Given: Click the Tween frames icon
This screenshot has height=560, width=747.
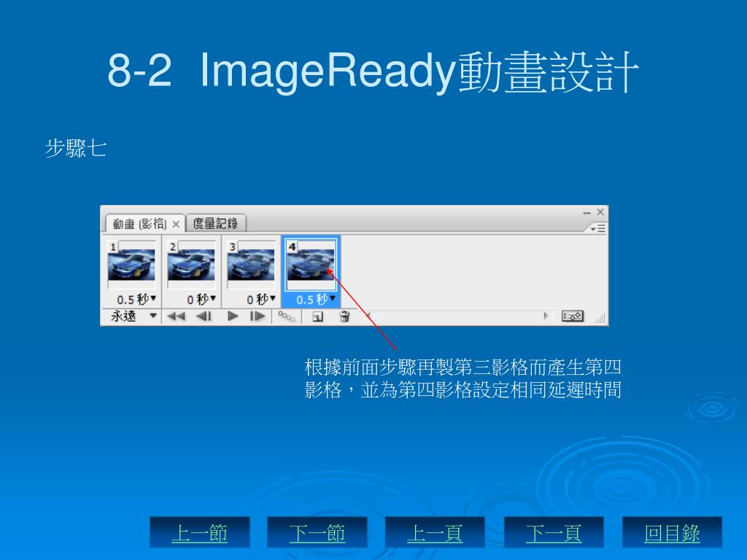Looking at the screenshot, I should point(287,316).
